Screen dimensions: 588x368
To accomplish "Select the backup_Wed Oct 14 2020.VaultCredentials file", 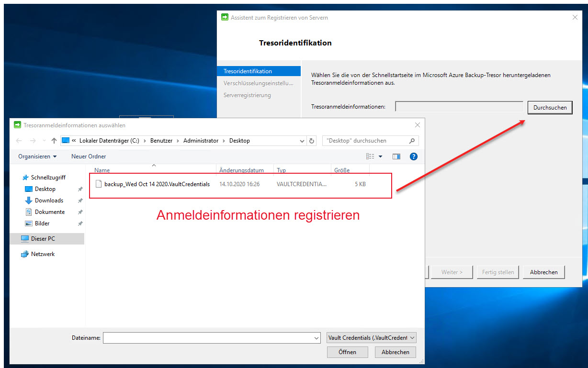I will point(153,183).
